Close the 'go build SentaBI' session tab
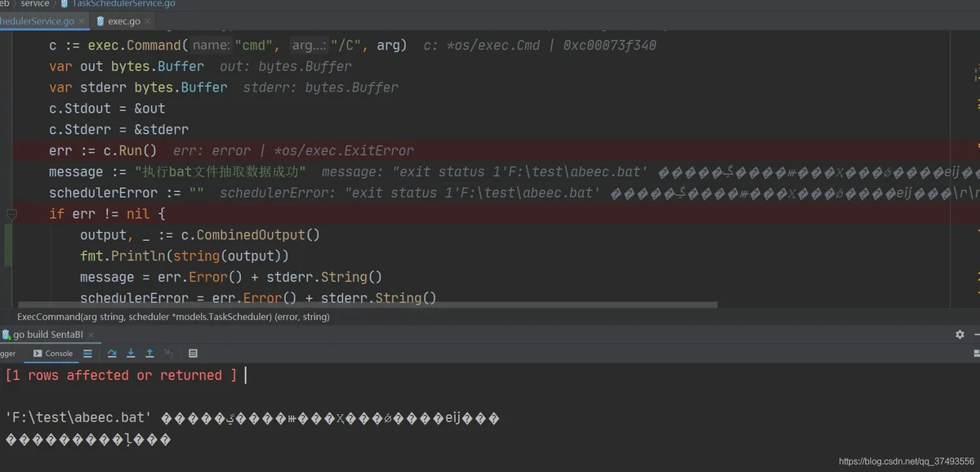Image resolution: width=980 pixels, height=472 pixels. pyautogui.click(x=91, y=335)
